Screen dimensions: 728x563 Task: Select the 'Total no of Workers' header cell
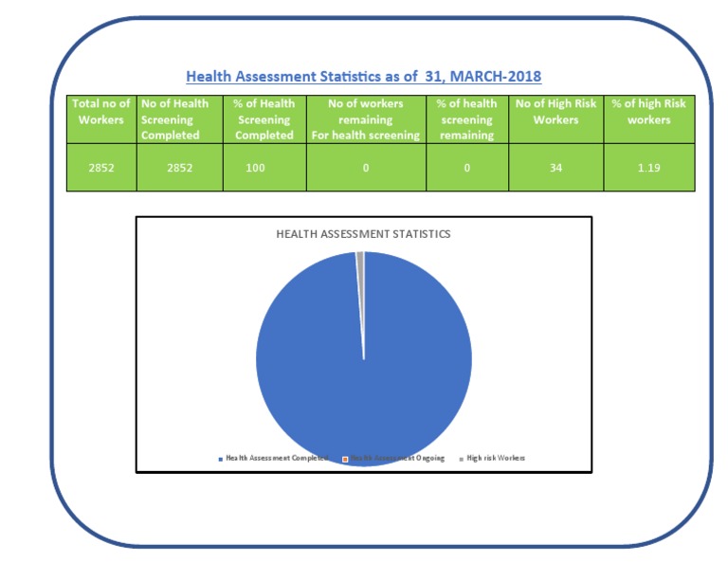[x=101, y=119]
